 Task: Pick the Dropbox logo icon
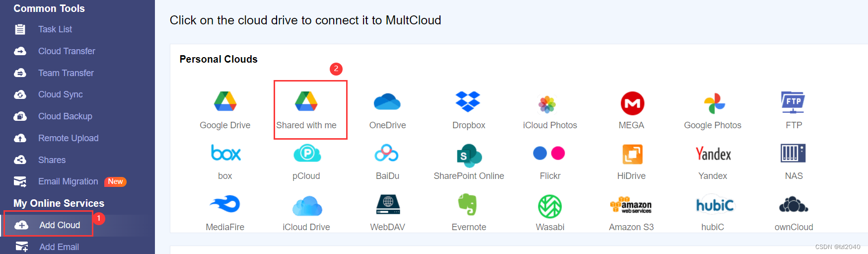(x=468, y=101)
